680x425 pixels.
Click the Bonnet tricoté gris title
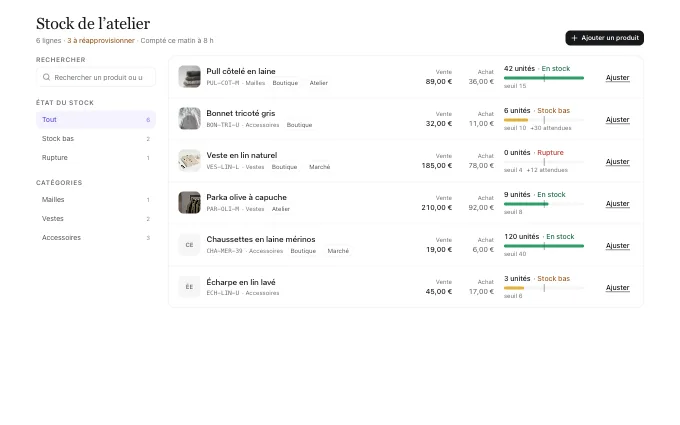click(x=241, y=113)
